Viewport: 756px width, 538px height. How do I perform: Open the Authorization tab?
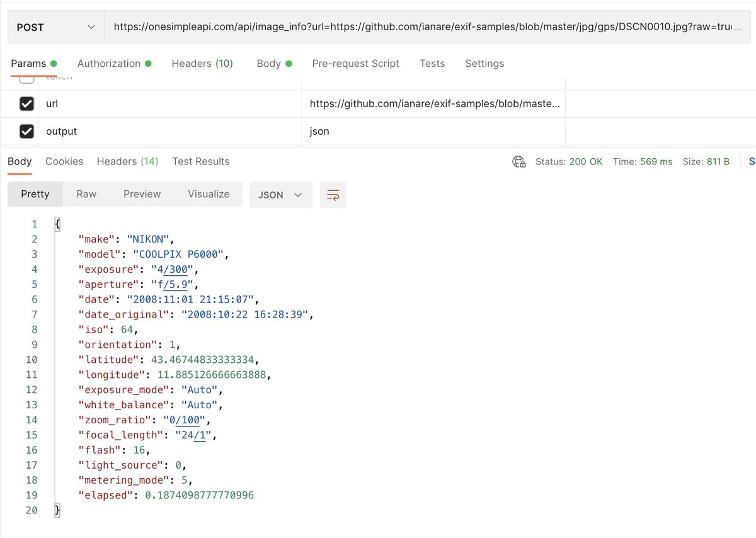114,64
